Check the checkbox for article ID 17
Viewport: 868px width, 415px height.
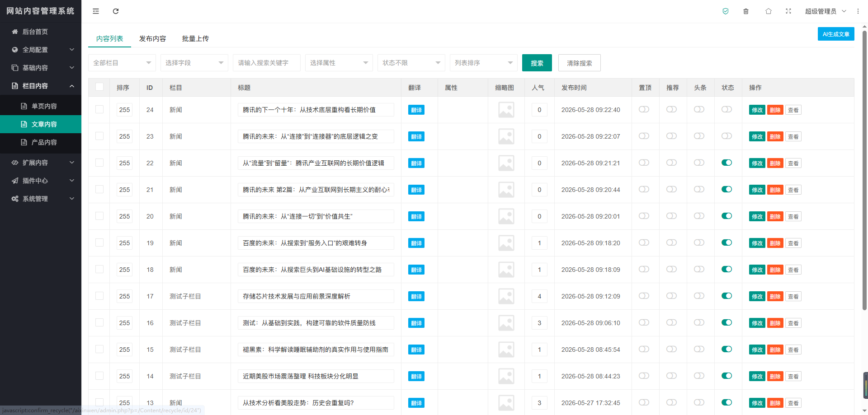click(x=99, y=296)
